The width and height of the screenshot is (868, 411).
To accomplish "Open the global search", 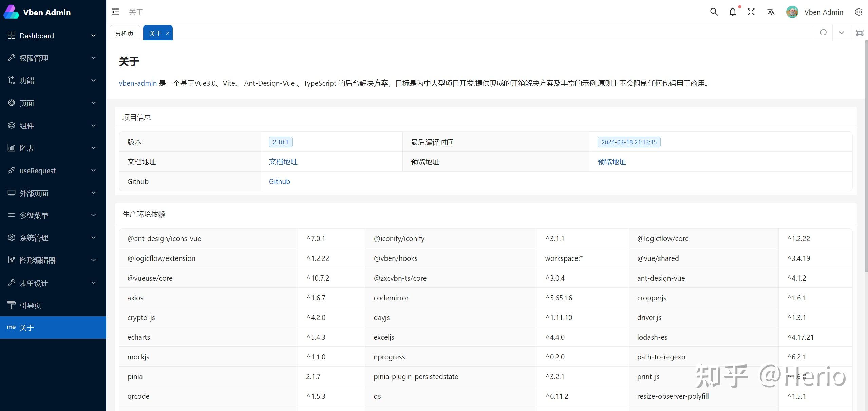I will tap(713, 12).
